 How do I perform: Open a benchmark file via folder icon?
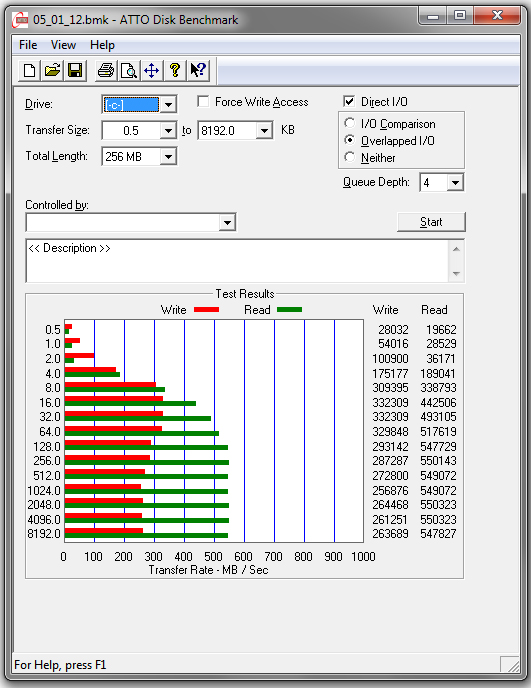[x=52, y=70]
